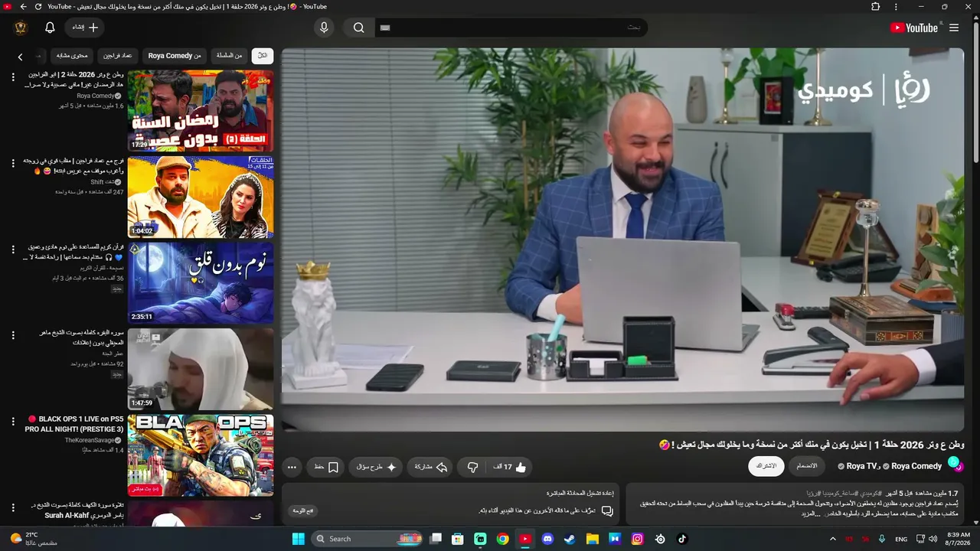Screen dimensions: 980x551
Task: Open options for BLACK OPS 1 LIVE video
Action: (13, 422)
